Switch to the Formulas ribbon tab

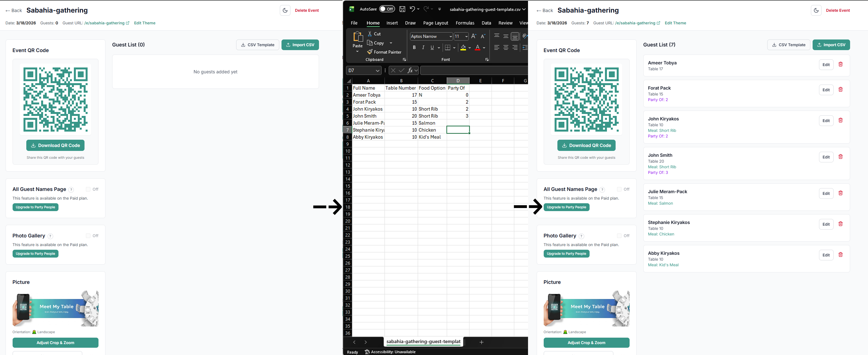[465, 23]
